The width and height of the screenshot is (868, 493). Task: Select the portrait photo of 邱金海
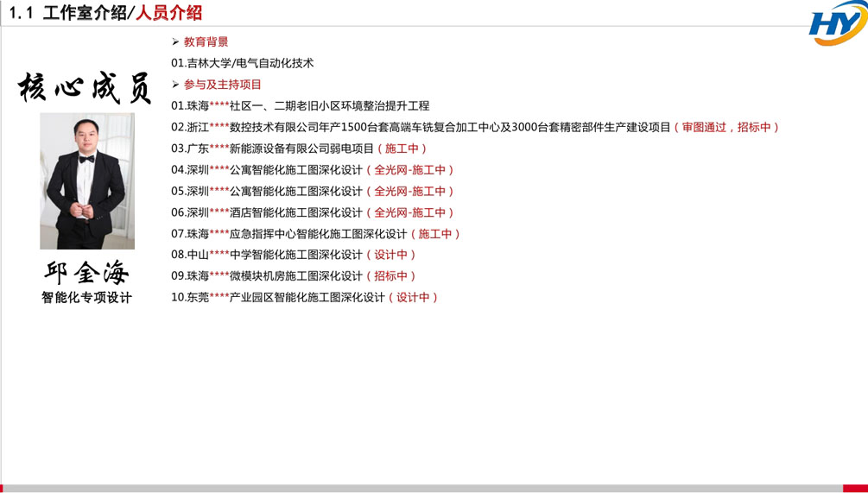coord(87,181)
